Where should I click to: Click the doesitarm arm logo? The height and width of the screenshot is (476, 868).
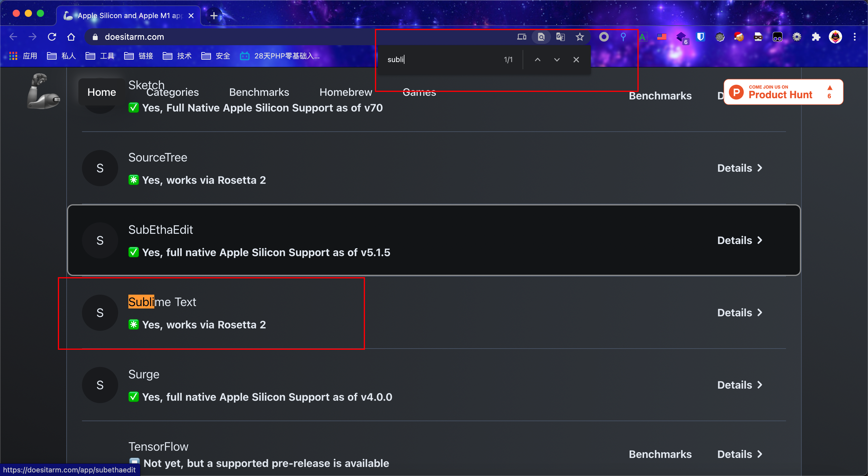tap(43, 91)
